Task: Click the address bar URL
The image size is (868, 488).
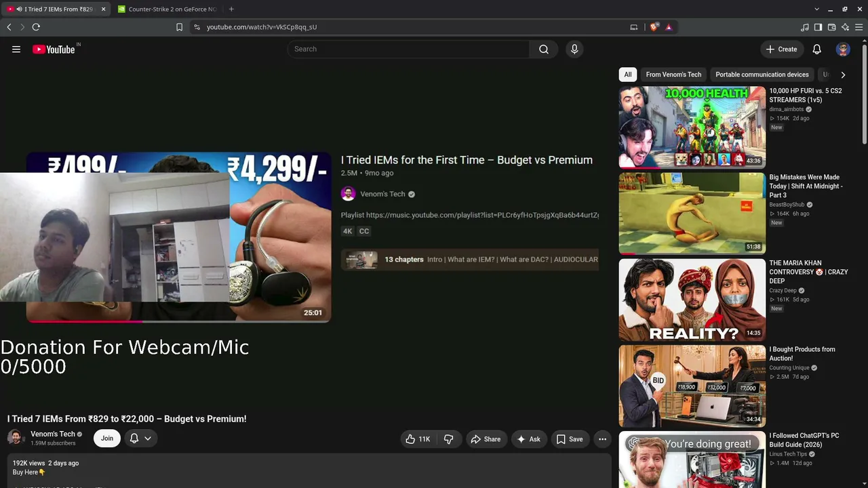Action: 262,27
